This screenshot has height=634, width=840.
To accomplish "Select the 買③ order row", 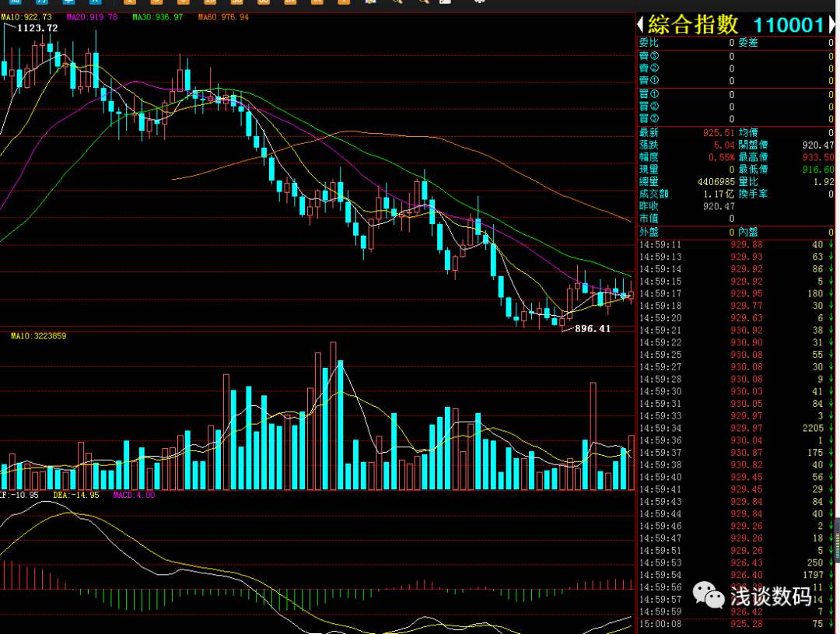I will click(736, 119).
